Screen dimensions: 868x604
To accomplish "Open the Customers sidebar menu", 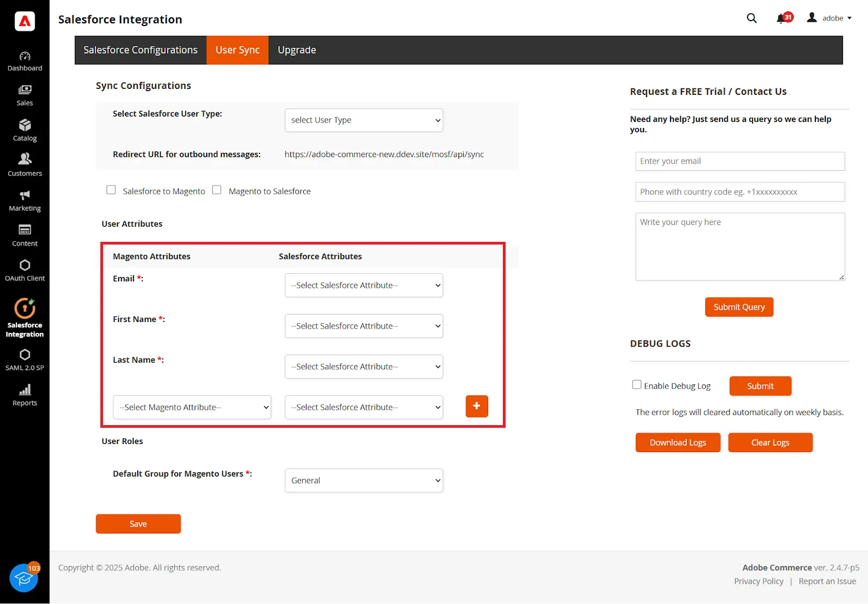I will 25,165.
